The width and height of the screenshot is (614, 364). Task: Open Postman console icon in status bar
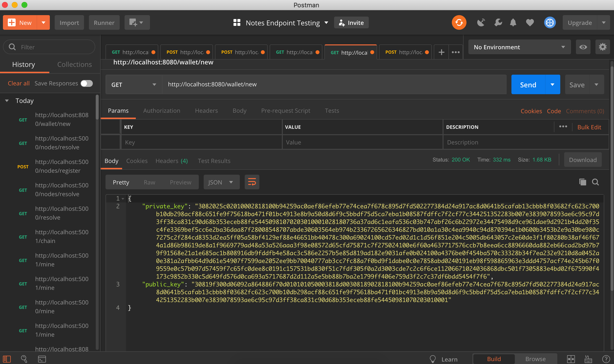coord(42,359)
